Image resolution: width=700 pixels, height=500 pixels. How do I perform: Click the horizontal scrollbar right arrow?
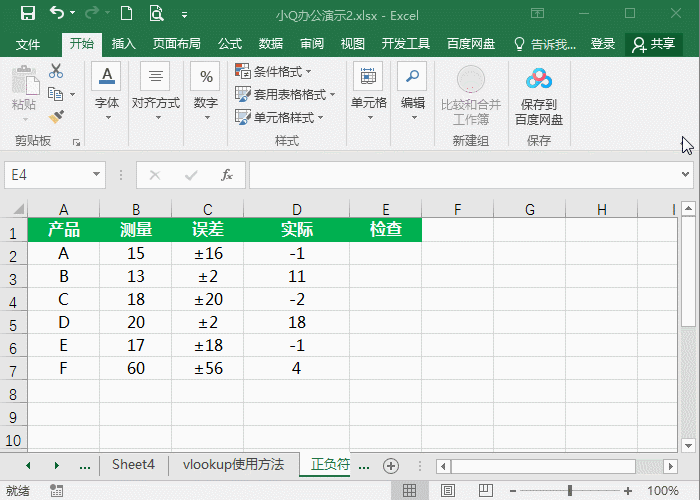point(670,467)
